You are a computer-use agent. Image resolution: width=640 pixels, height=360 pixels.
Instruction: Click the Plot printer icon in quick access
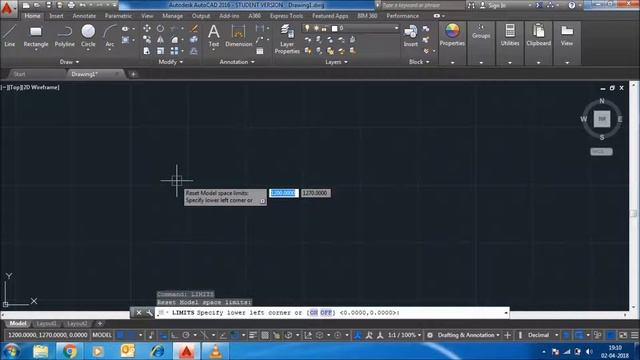[x=71, y=5]
